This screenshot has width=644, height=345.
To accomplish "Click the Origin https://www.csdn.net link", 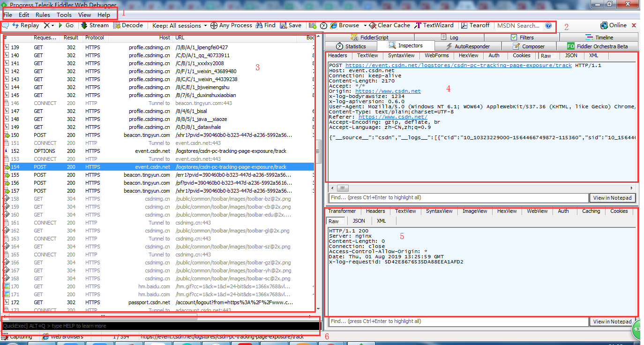I will pos(388,91).
